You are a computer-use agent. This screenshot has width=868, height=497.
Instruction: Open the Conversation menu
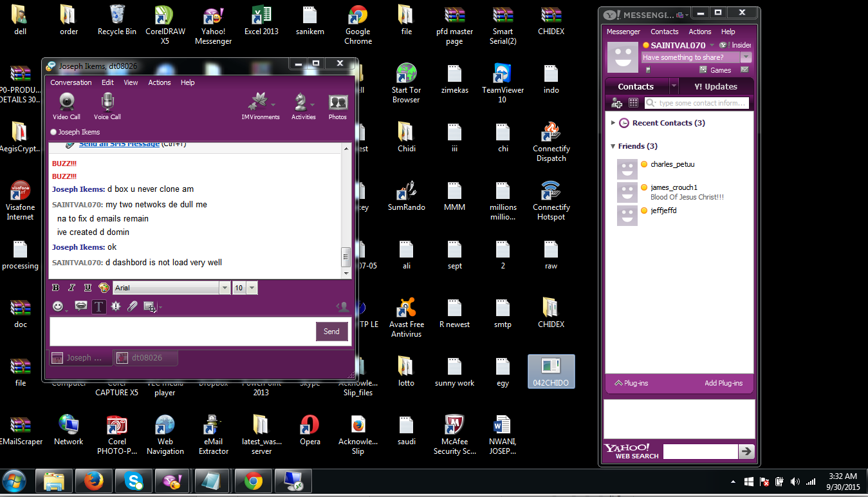(x=71, y=82)
